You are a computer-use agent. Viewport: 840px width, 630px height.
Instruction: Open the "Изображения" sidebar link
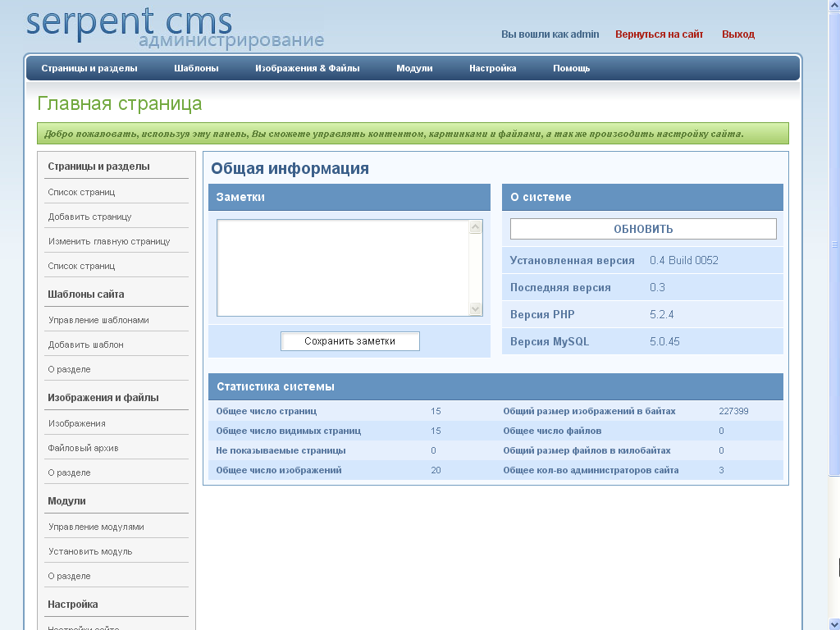[x=76, y=422]
